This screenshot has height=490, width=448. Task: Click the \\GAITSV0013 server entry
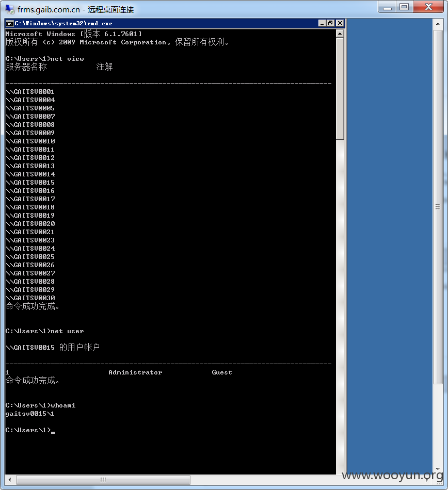(30, 166)
